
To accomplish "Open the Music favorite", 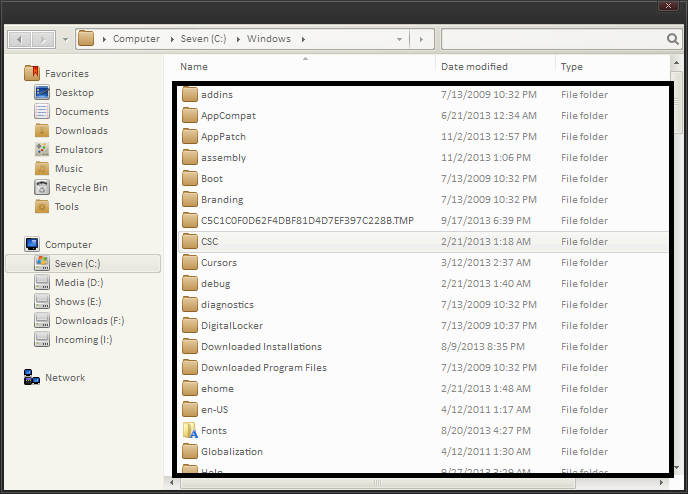I will click(69, 168).
